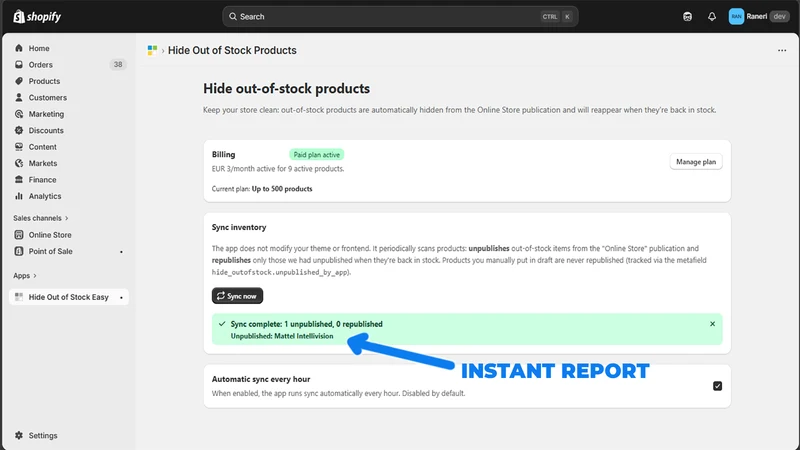Click the Manage plan button
Viewport: 800px width, 450px height.
[x=696, y=162]
